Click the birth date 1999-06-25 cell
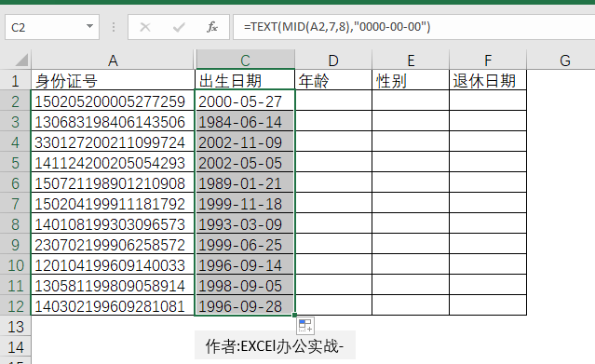This screenshot has width=595, height=364. [x=245, y=245]
